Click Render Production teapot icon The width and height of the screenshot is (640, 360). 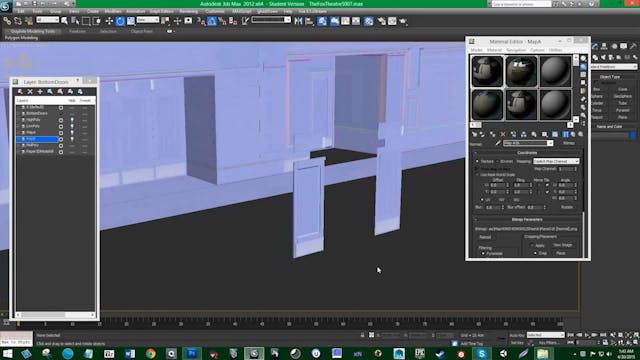coord(403,21)
